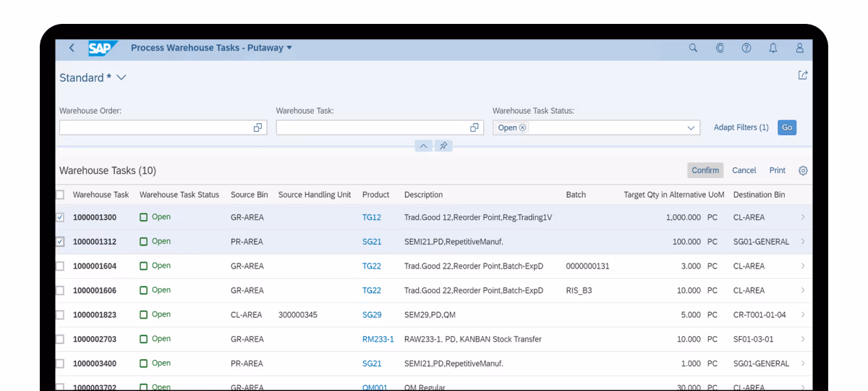Click the Warehouse Task Status column header

(x=179, y=195)
